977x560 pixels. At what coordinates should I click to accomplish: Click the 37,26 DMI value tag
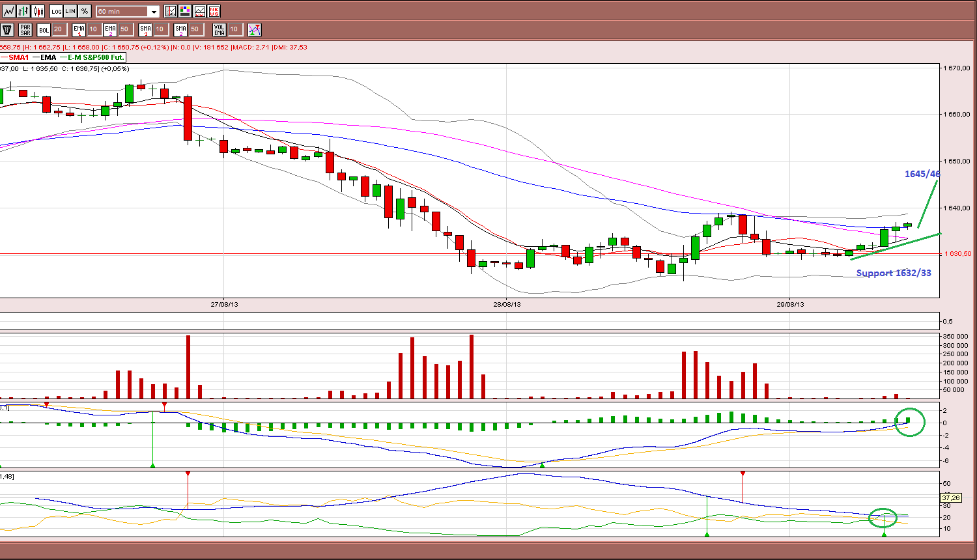pyautogui.click(x=951, y=497)
